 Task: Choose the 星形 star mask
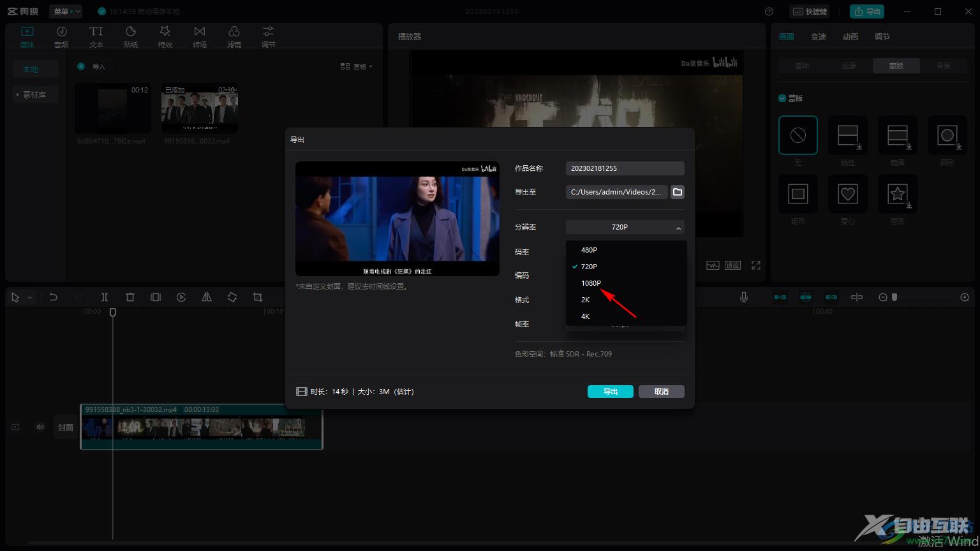(898, 194)
